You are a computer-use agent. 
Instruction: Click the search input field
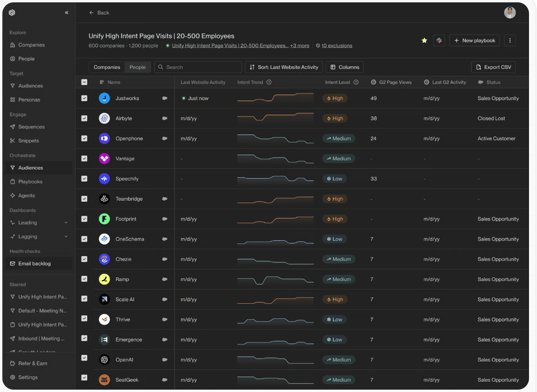click(198, 67)
